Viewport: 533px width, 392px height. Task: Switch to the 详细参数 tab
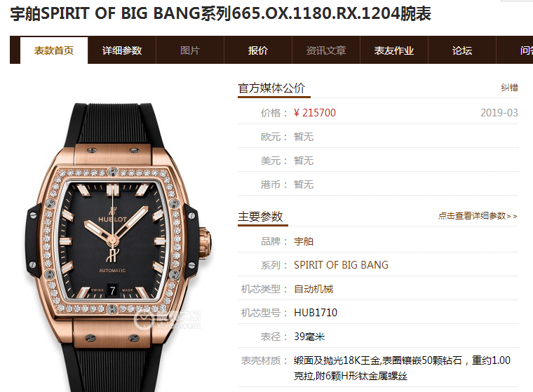(x=122, y=50)
